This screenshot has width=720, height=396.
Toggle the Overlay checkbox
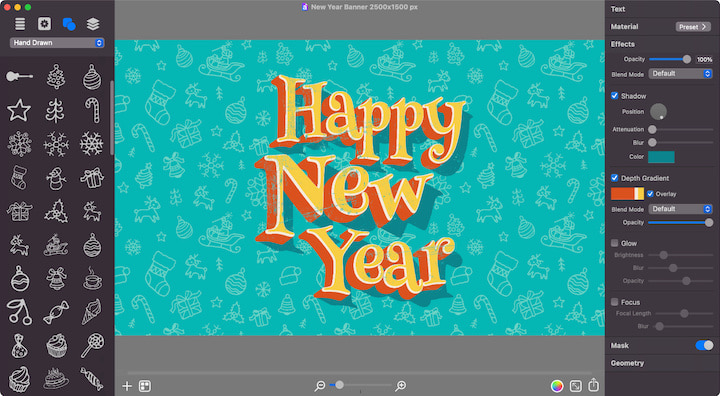tap(650, 194)
